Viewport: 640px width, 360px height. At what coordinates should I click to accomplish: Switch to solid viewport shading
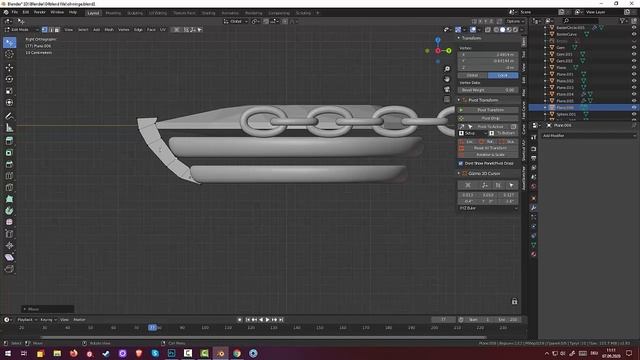click(x=502, y=29)
